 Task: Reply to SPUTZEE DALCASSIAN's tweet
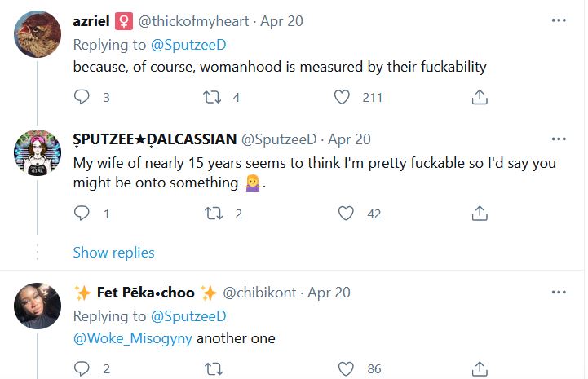pos(82,214)
